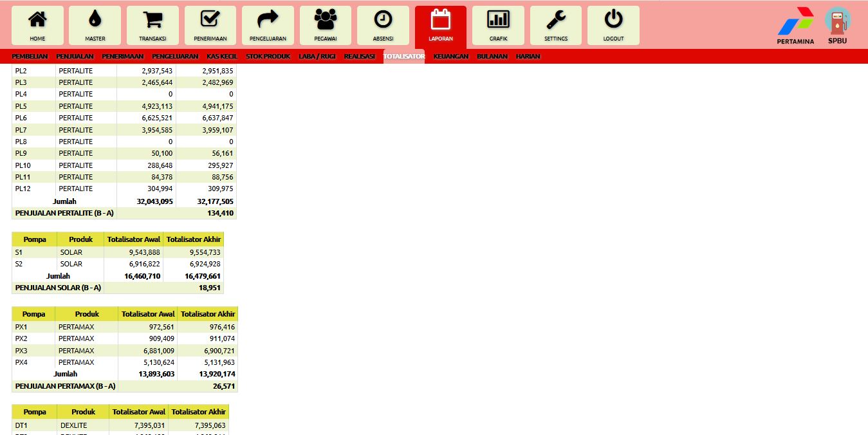Click the Absensi clock icon
Screen dimensions: 868x435
(383, 20)
